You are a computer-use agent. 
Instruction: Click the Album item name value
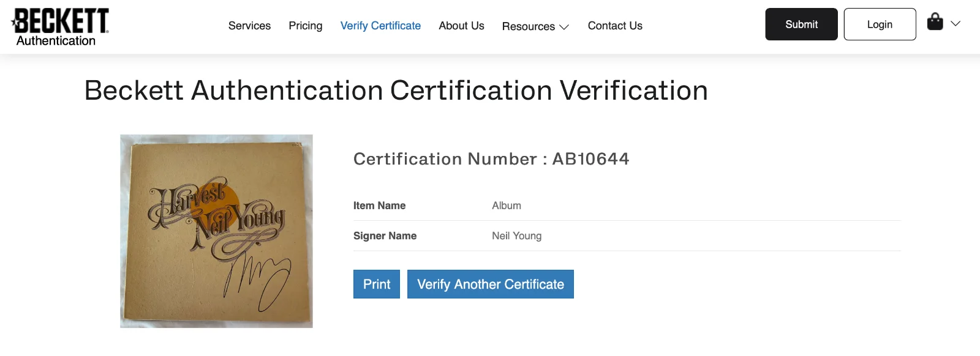507,206
